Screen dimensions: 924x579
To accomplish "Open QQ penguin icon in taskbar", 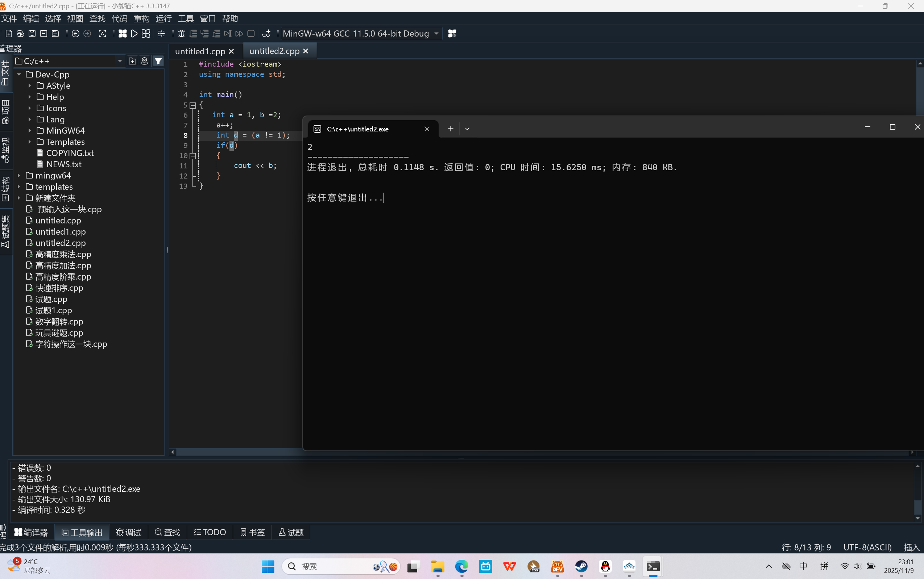I will [605, 566].
